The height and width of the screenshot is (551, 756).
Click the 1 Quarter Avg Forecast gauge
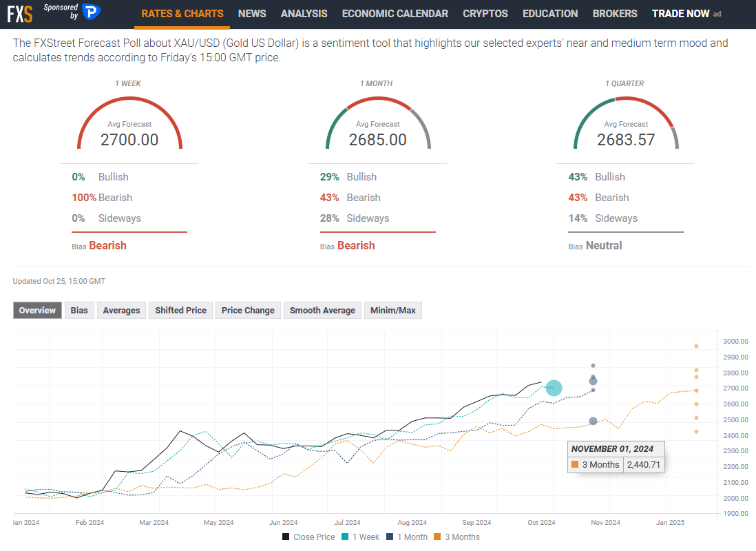pos(625,127)
